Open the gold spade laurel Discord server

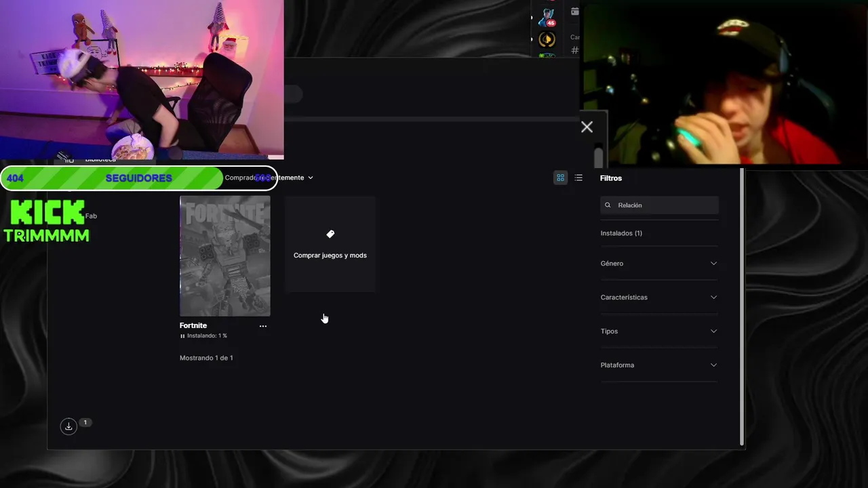tap(547, 40)
